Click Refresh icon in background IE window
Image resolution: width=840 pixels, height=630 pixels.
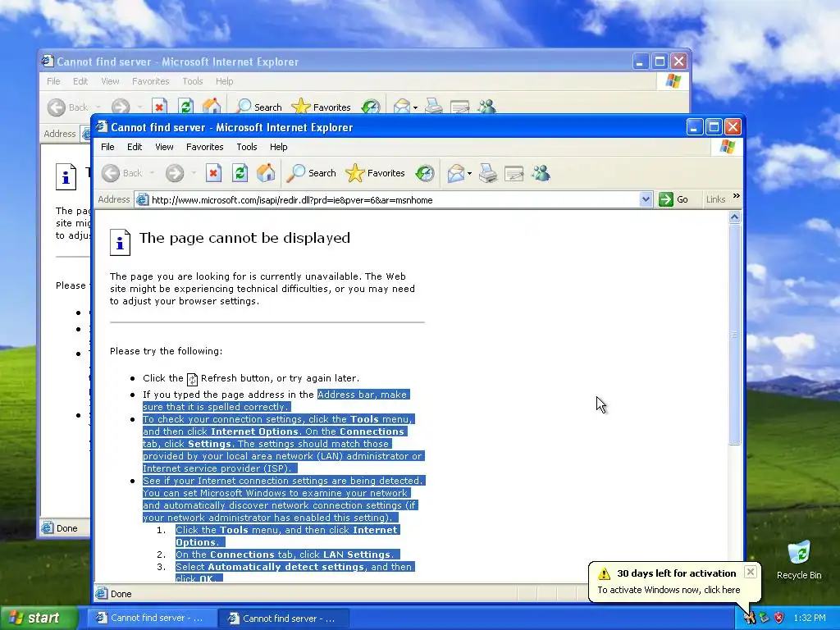tap(185, 107)
